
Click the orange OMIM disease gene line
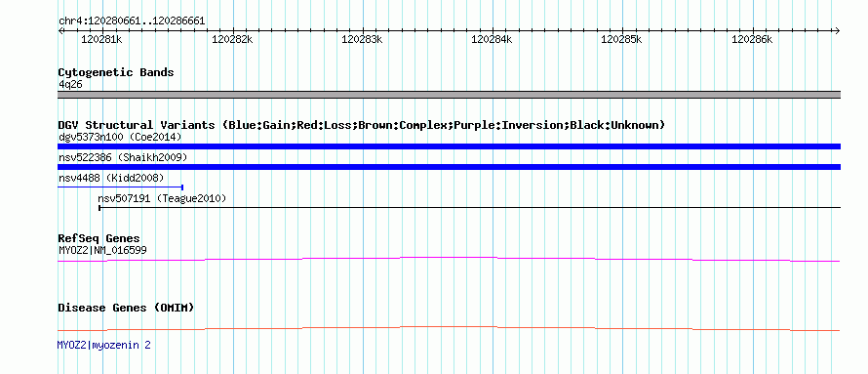(449, 328)
